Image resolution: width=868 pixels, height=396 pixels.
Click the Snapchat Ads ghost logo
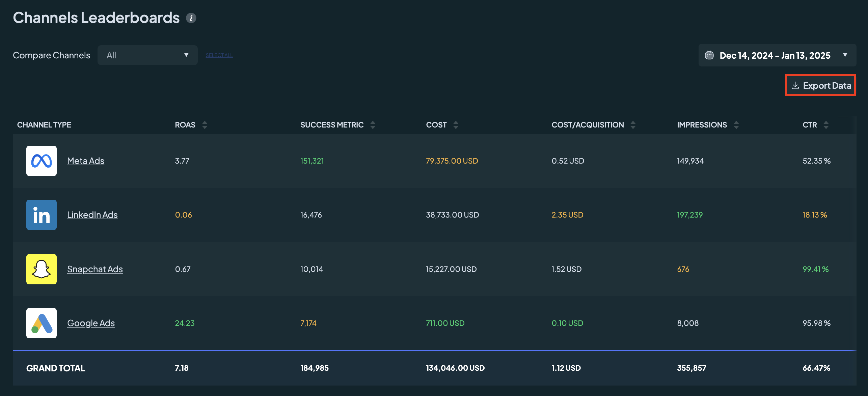[42, 269]
